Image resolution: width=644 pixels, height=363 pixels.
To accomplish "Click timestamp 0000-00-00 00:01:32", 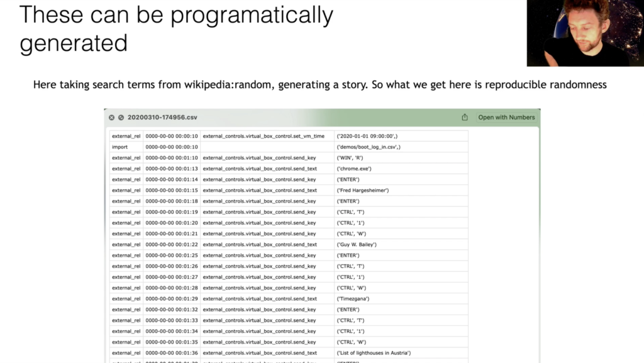I will tap(172, 310).
